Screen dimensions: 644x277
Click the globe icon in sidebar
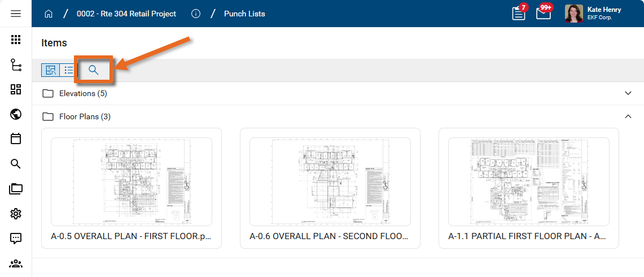coord(16,114)
